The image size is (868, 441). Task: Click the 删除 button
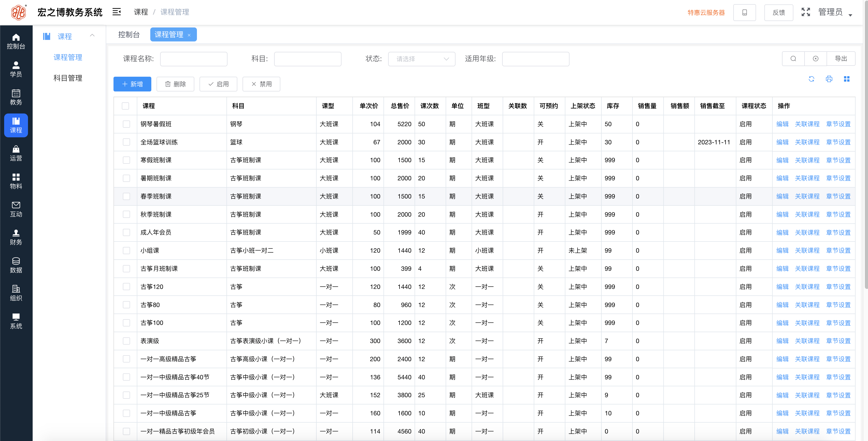click(x=175, y=84)
